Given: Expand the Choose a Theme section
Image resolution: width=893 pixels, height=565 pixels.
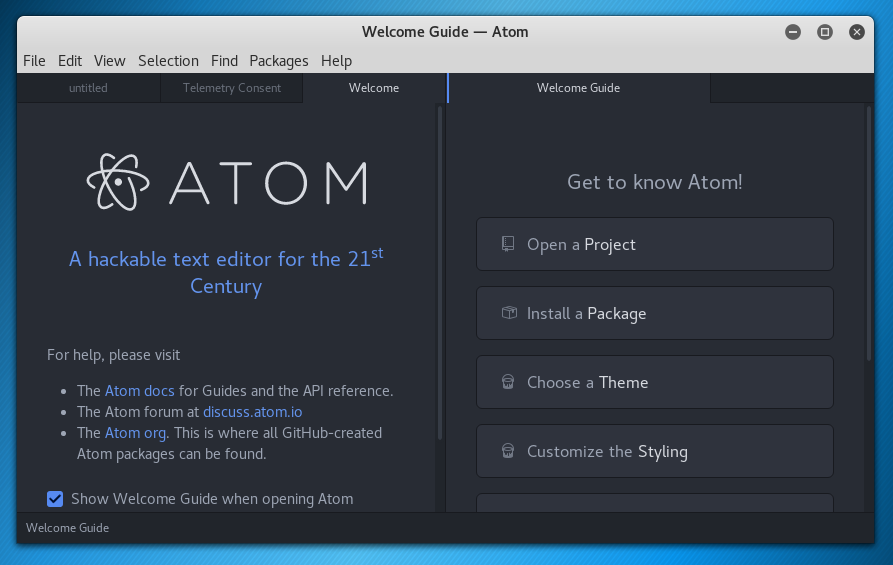Looking at the screenshot, I should [x=655, y=382].
